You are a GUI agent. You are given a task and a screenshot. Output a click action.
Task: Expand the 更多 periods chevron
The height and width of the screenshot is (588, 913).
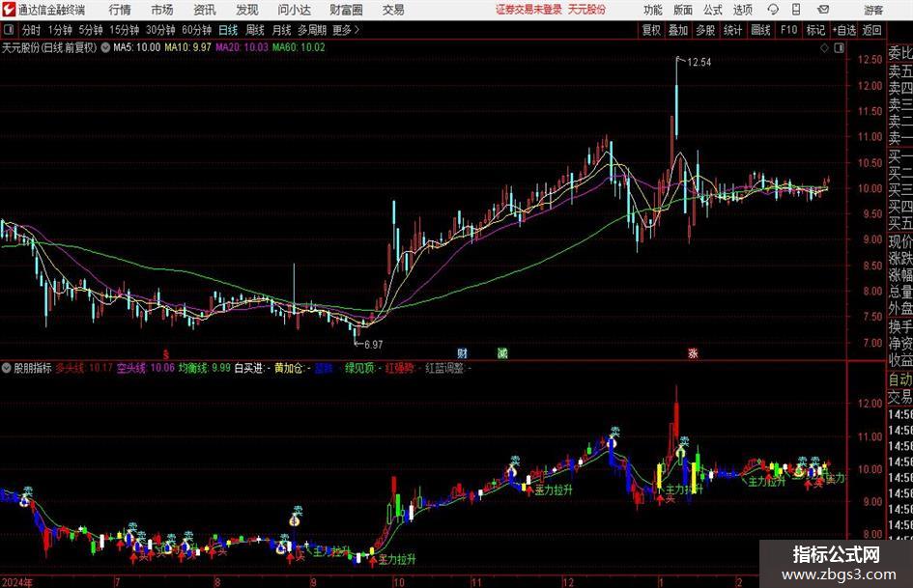[x=357, y=30]
